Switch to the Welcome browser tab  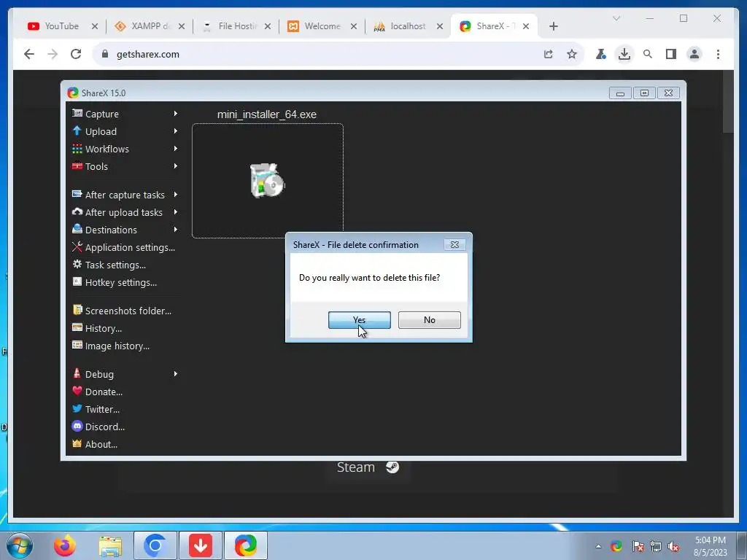320,26
